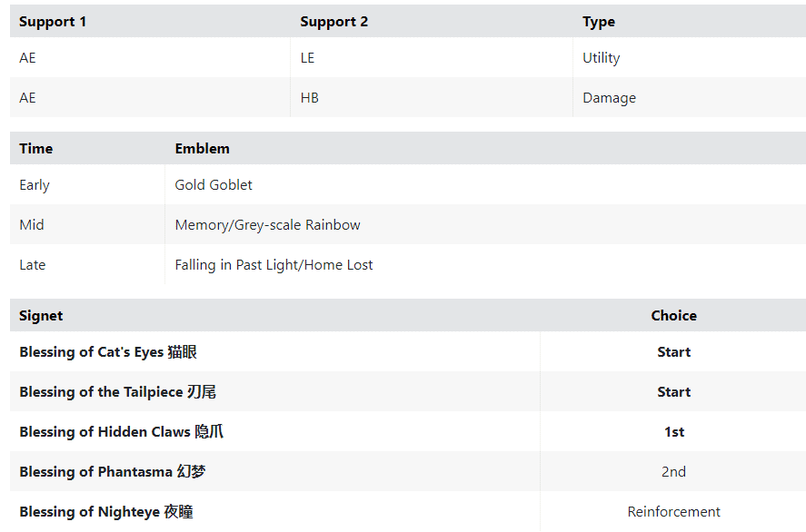Click the LE support cell
806x532 pixels.
click(x=307, y=58)
